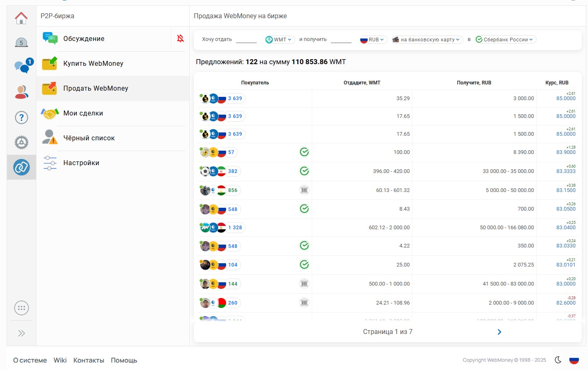Image resolution: width=588 pixels, height=370 pixels.
Task: Focus the 'и получить' amount field
Action: click(x=341, y=39)
